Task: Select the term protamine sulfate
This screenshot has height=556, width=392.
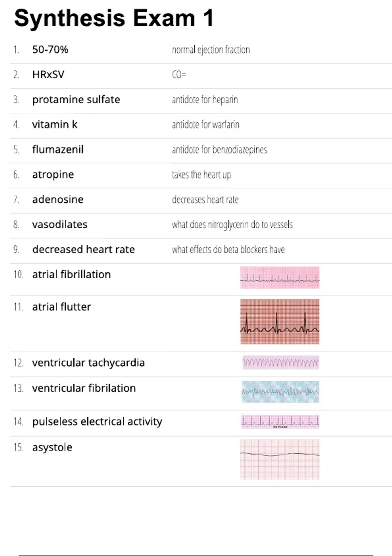Action: pos(76,99)
